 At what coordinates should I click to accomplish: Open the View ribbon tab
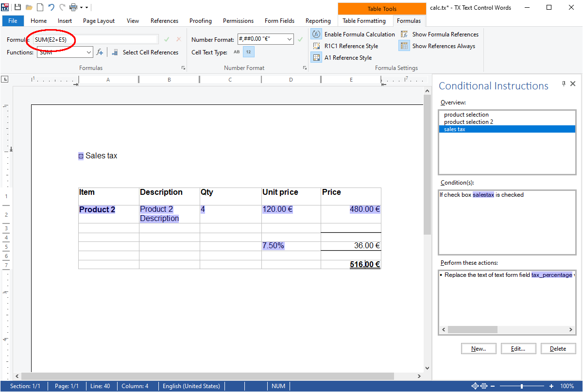click(x=133, y=21)
